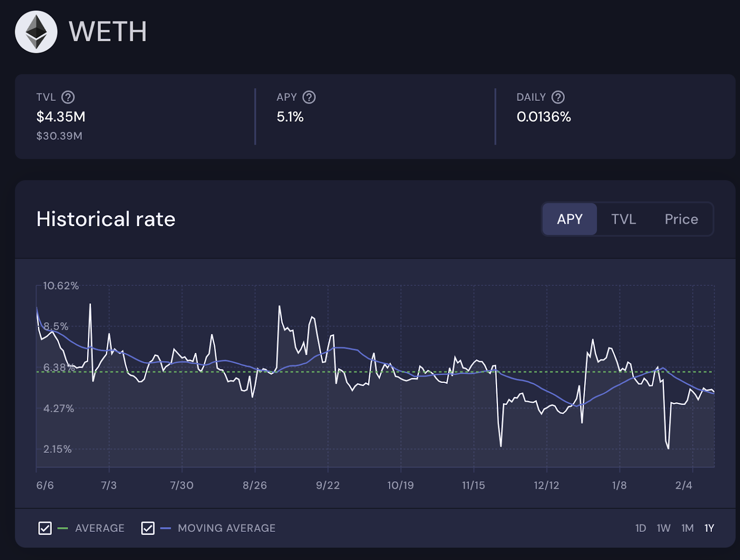Set chart range to 1Y
Viewport: 740px width, 560px height.
tap(709, 528)
